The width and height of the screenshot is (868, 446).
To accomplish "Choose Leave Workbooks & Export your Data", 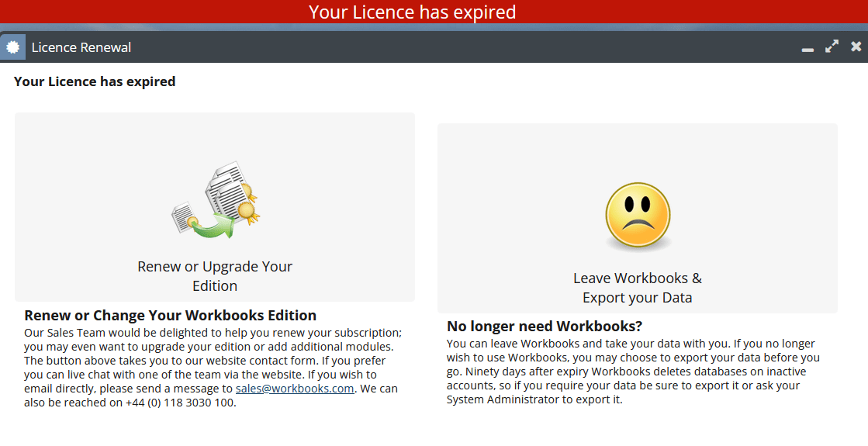I will (637, 218).
